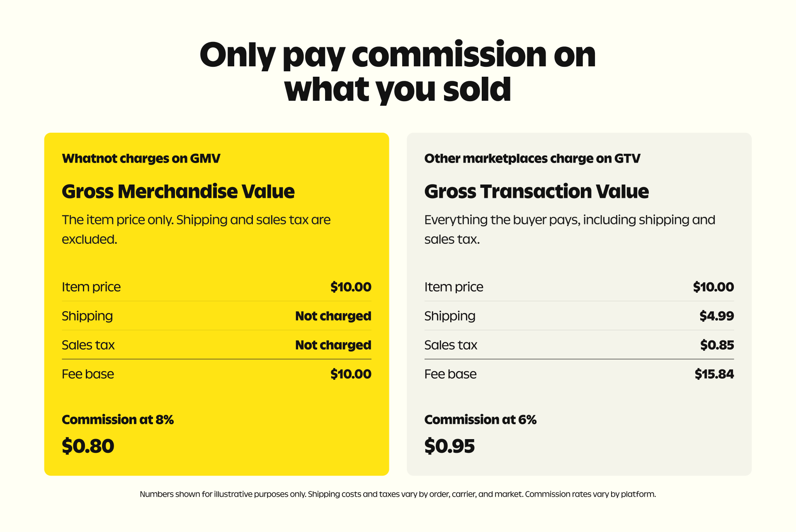Click the $0.85 sales tax value
This screenshot has width=796, height=532.
[717, 345]
